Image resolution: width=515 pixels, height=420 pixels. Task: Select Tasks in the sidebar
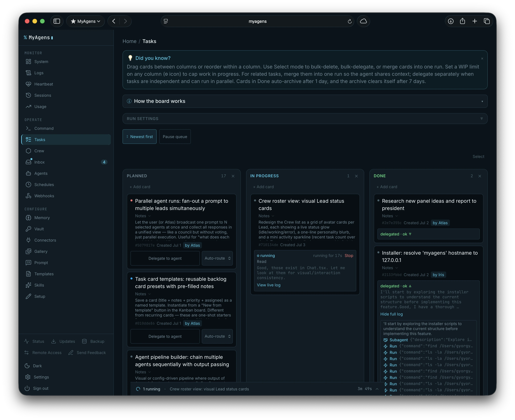(66, 140)
